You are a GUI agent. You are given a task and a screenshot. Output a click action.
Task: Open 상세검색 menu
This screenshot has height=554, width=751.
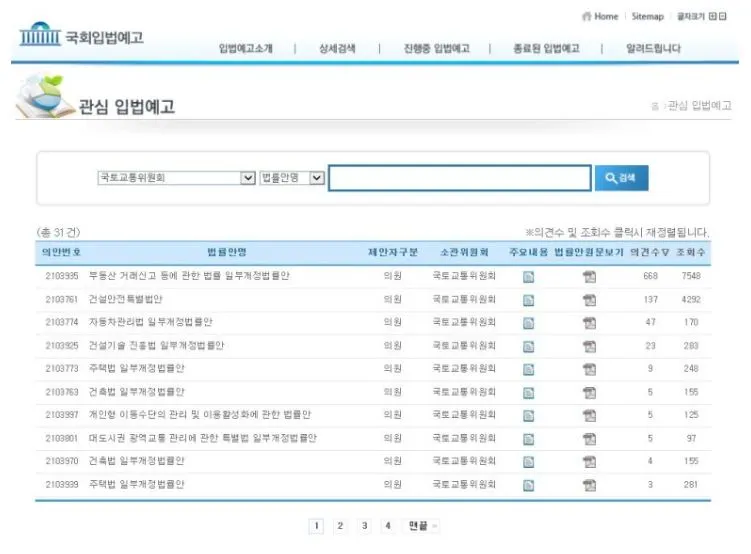coord(337,48)
